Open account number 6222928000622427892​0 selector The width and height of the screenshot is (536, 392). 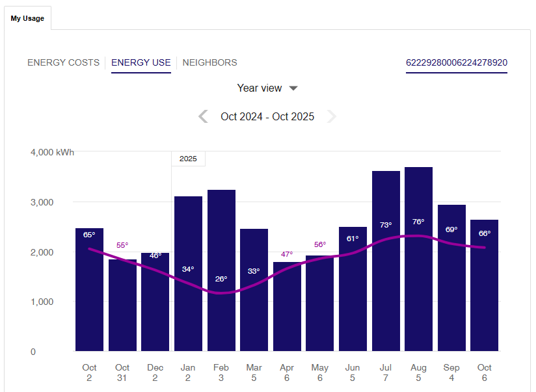457,63
